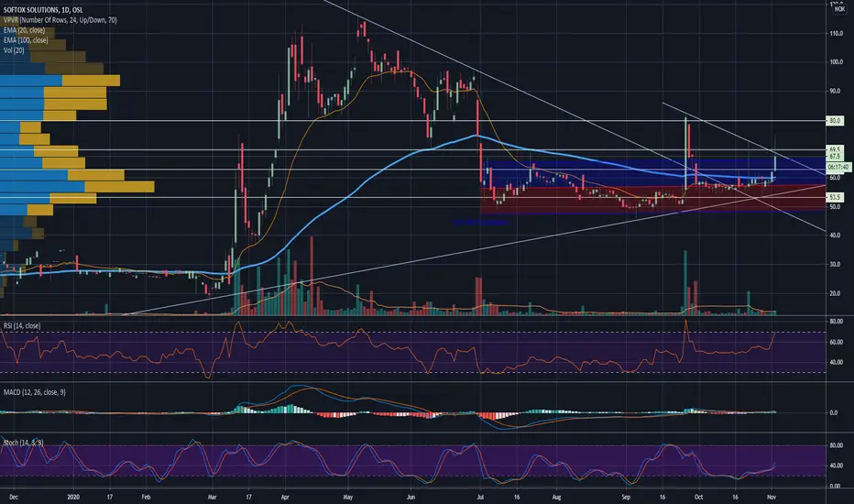
Task: Click the 2020 label on time axis
Action: click(x=73, y=497)
